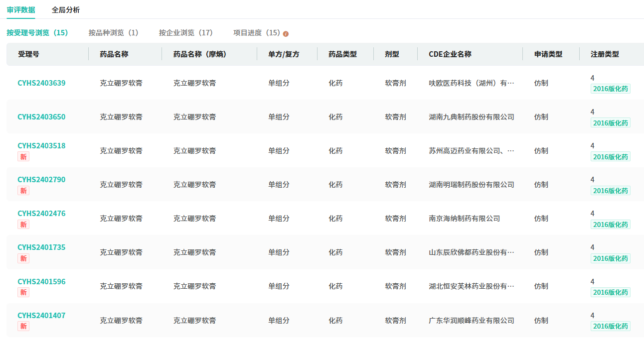
Task: Click 克立硼罗软膏 摩熵 name in CYHS2403650 row
Action: [x=194, y=117]
